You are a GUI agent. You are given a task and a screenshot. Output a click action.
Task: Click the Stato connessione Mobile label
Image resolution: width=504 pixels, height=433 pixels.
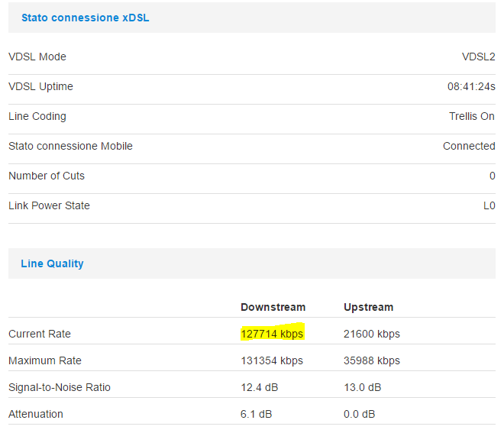[70, 146]
